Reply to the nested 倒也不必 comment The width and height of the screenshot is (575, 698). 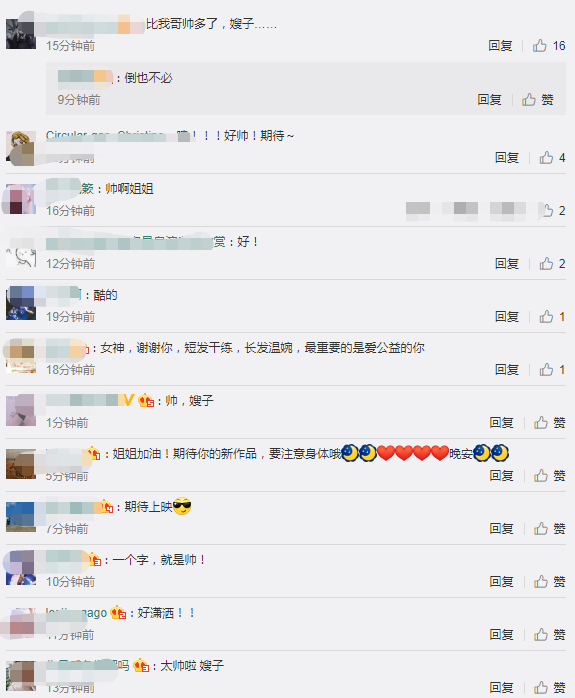click(490, 99)
